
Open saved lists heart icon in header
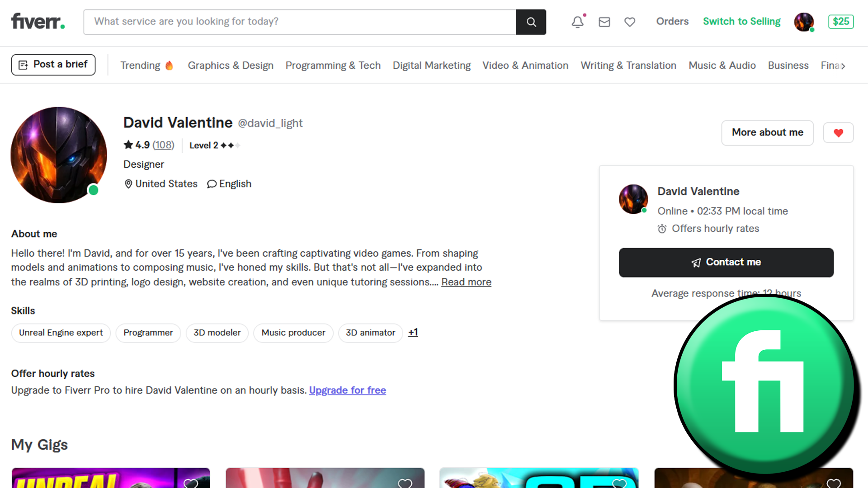point(630,22)
